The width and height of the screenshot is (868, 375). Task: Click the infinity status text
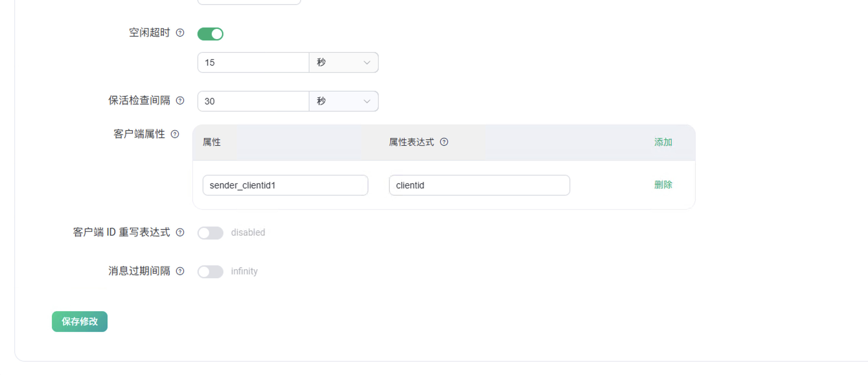(244, 271)
